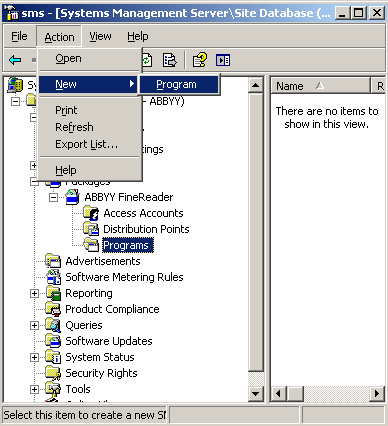The image size is (388, 426).
Task: Click the Security Rights node icon
Action: click(53, 373)
